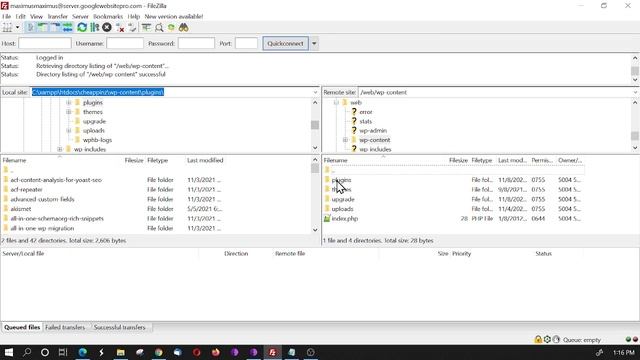
Task: Toggle the message log display
Action: (x=31, y=27)
